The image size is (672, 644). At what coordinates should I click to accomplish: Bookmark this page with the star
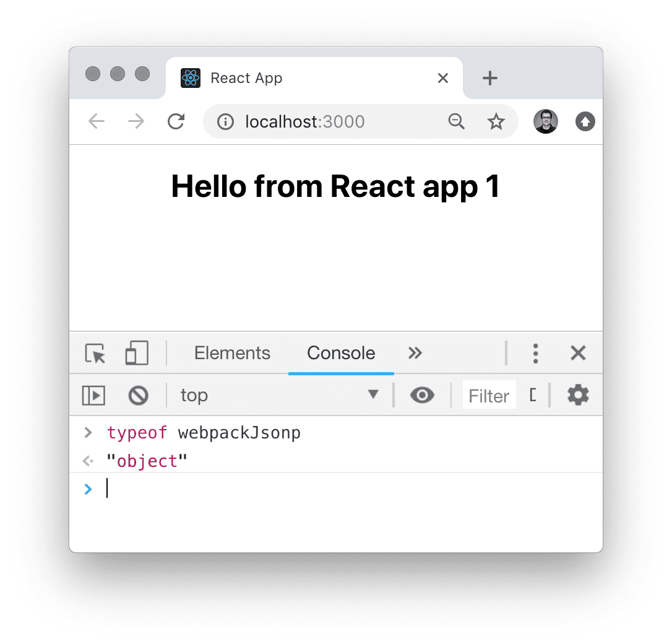point(496,122)
